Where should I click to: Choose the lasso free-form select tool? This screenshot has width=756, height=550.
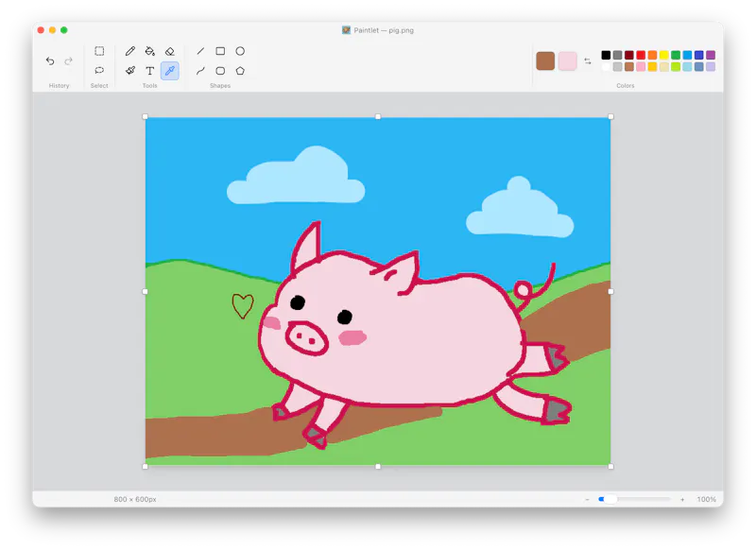pyautogui.click(x=99, y=70)
